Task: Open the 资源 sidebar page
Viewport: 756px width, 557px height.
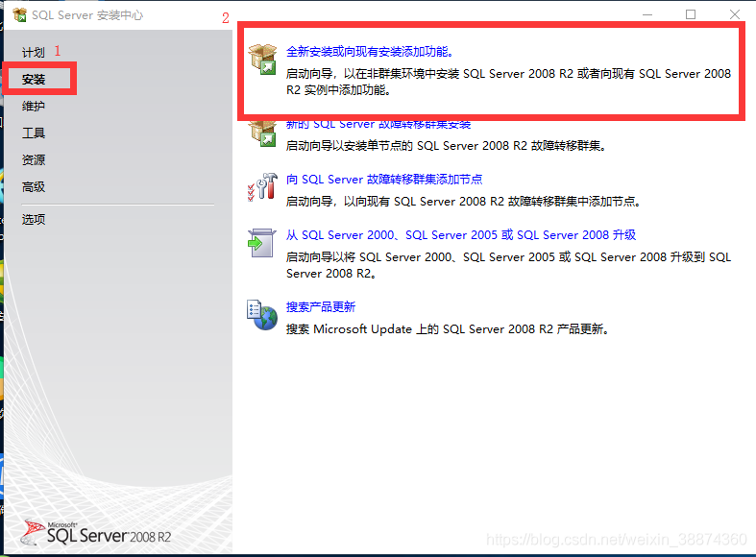Action: pos(34,160)
